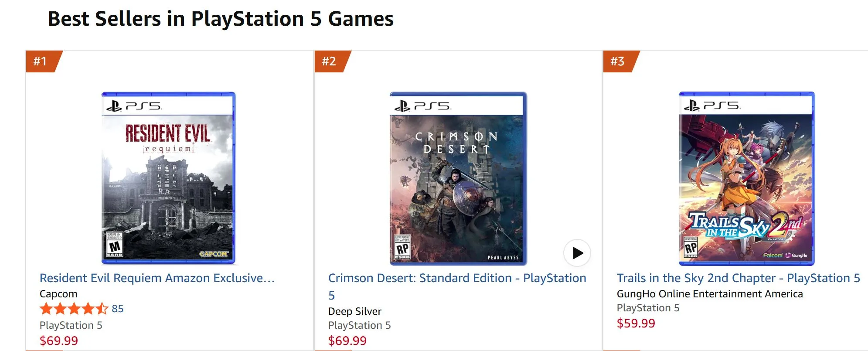The width and height of the screenshot is (868, 351).
Task: Click the $69.99 price under Crimson Desert
Action: (347, 340)
